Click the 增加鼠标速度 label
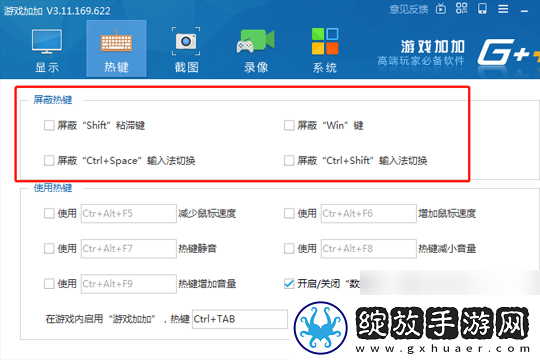Screen dimensions: 540x360 click(447, 214)
